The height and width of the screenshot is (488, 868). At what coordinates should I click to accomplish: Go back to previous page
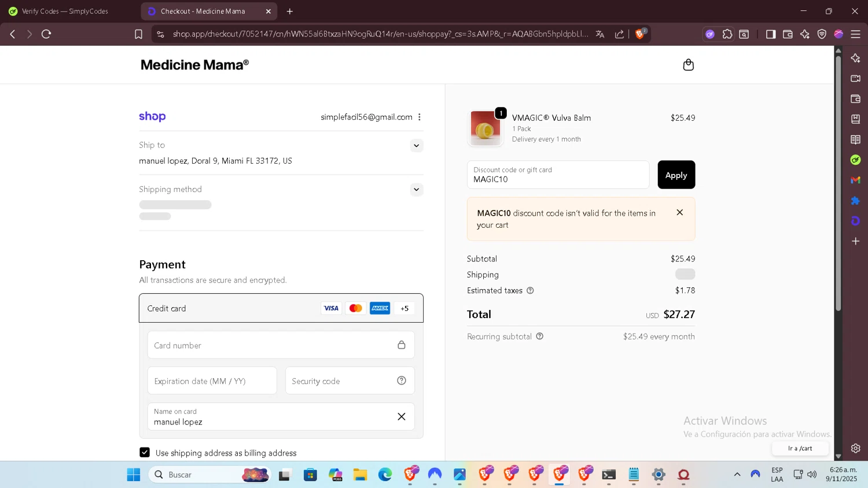click(x=13, y=34)
